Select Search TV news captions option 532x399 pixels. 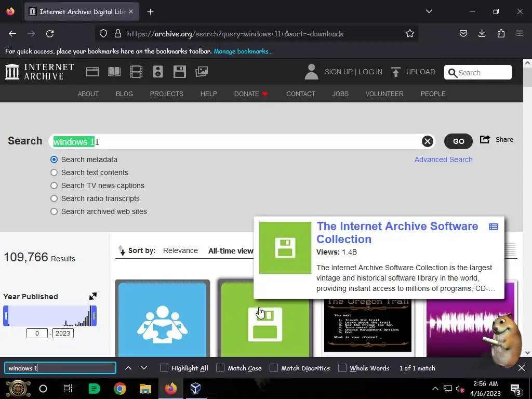click(x=54, y=185)
